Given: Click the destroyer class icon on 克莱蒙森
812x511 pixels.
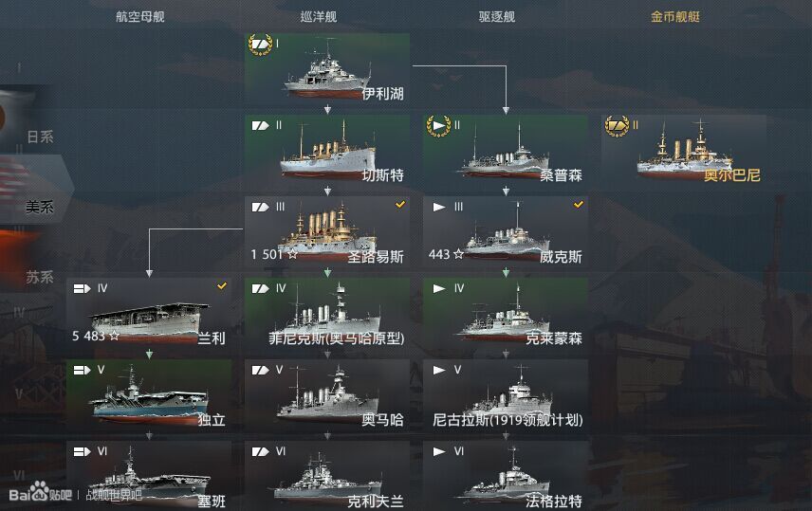Looking at the screenshot, I should (439, 288).
